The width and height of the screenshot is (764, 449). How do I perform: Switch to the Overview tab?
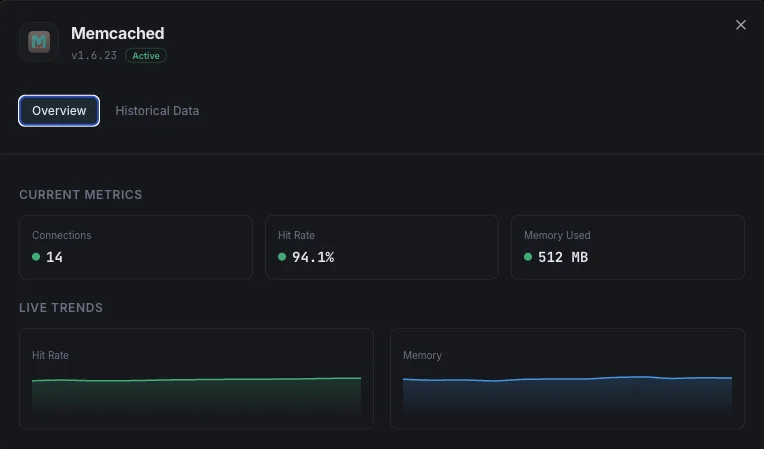coord(59,111)
